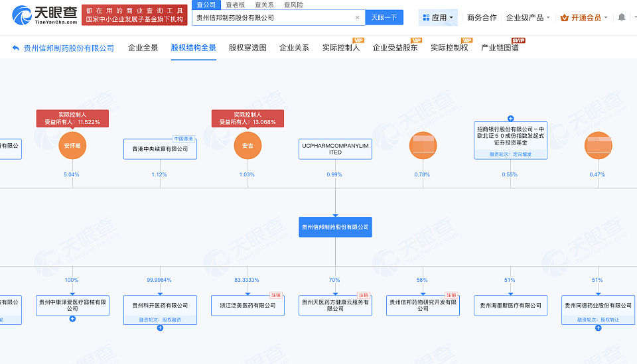Click the central 贵州信邦制药股份有限公司 node
This screenshot has height=364, width=637.
(335, 227)
